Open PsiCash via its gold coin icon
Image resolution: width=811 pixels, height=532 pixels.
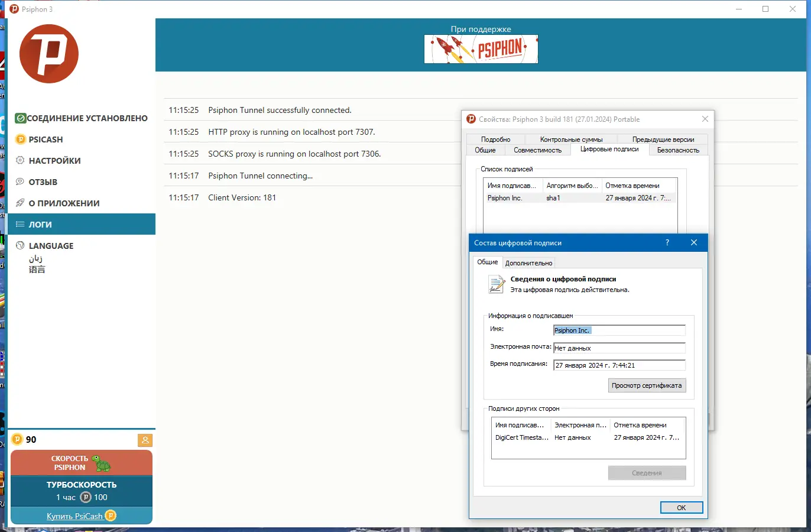[21, 140]
